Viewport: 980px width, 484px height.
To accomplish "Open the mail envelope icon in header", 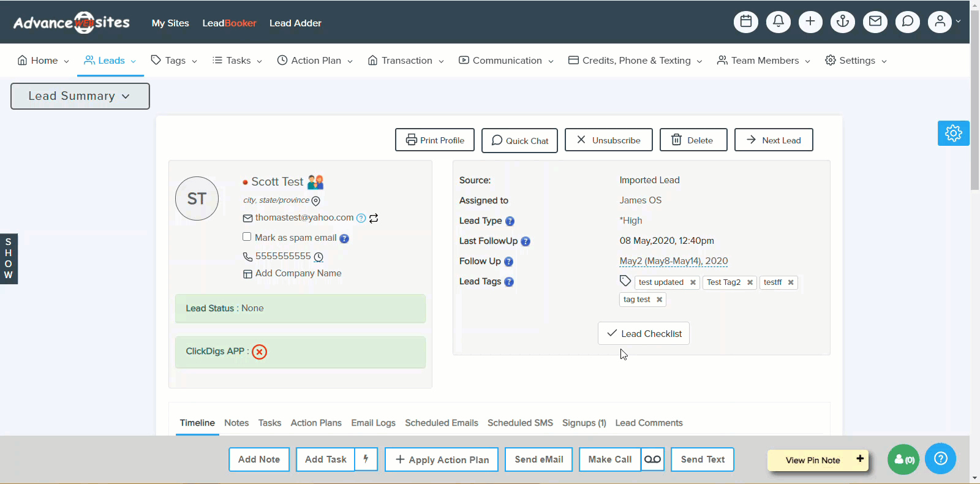I will pos(875,21).
